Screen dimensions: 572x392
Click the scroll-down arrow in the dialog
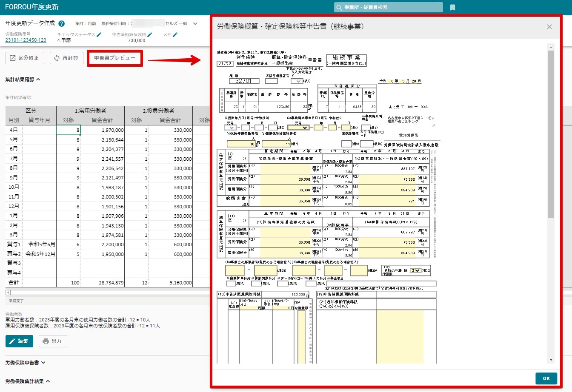[x=551, y=360]
